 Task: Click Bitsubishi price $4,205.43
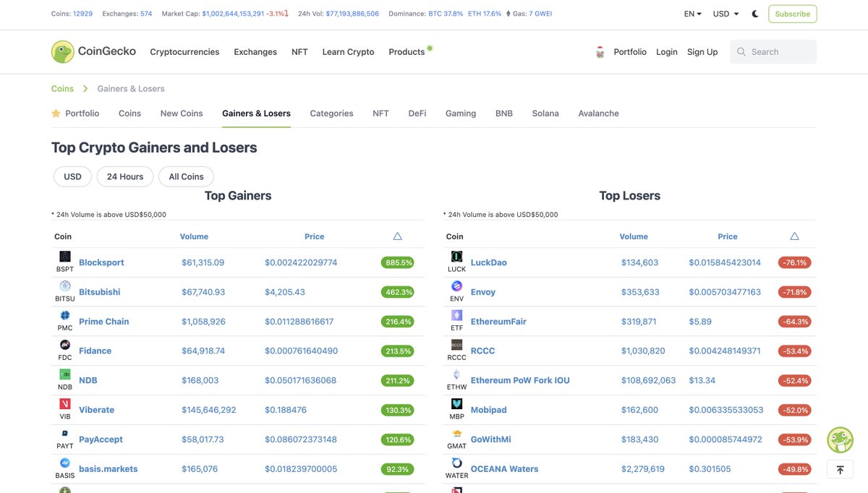(285, 292)
